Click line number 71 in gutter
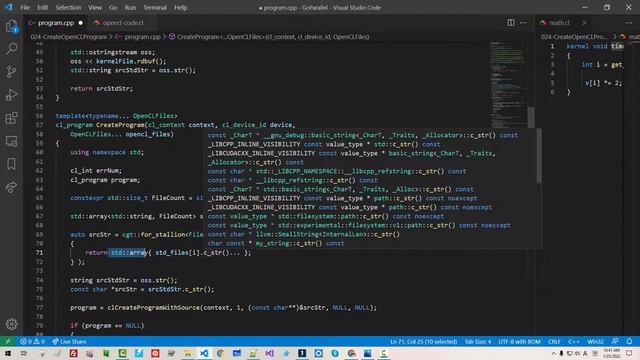 (x=39, y=253)
